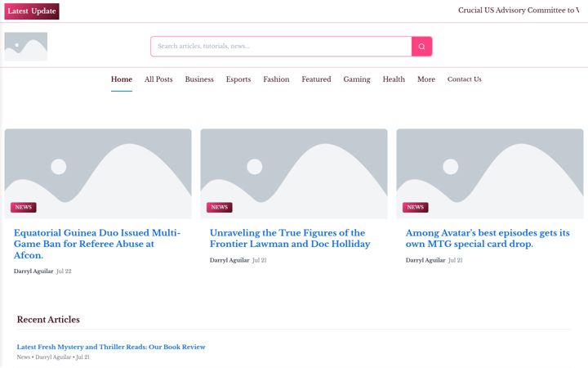Open the site logo placeholder image
Image resolution: width=588 pixels, height=368 pixels.
(26, 47)
